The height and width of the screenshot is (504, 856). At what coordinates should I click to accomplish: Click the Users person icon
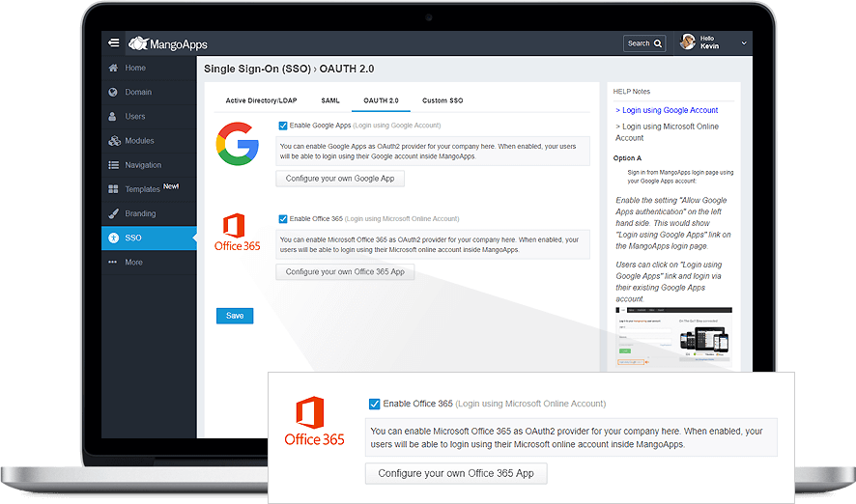click(x=112, y=116)
